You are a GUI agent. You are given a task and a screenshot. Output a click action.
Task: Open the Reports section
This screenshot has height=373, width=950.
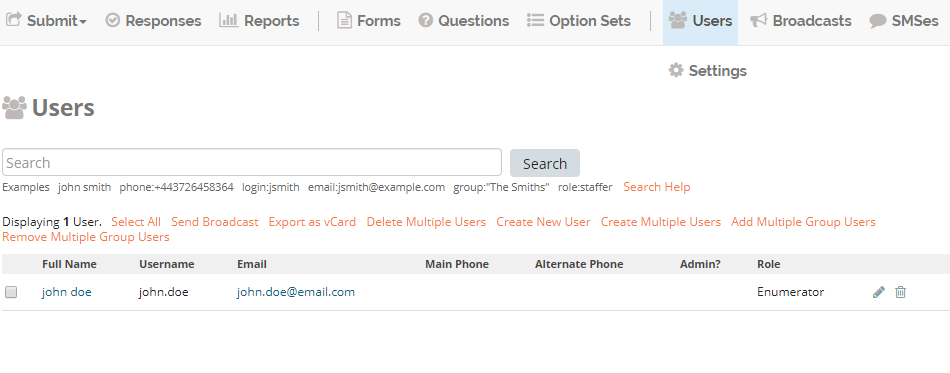click(259, 21)
